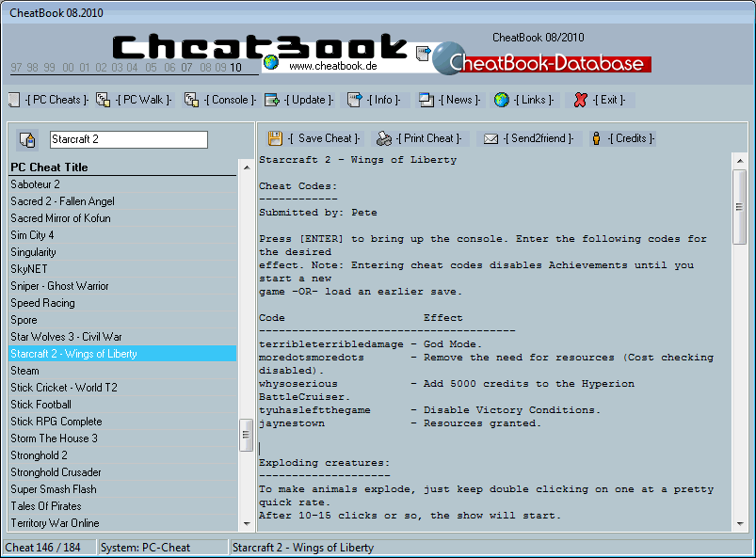The height and width of the screenshot is (558, 756).
Task: Open the Update option
Action: coord(309,100)
